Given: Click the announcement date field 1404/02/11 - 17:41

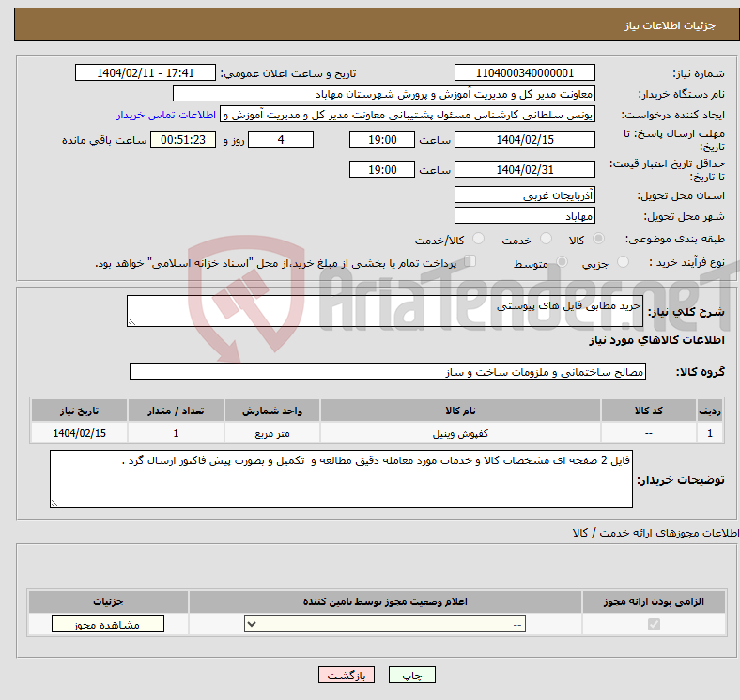Looking at the screenshot, I should pos(146,72).
